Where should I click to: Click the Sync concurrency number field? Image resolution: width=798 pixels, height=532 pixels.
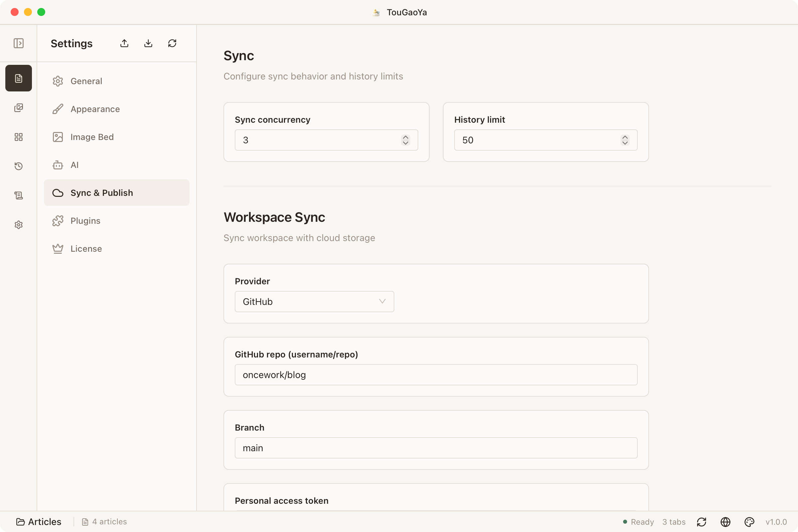(x=326, y=140)
